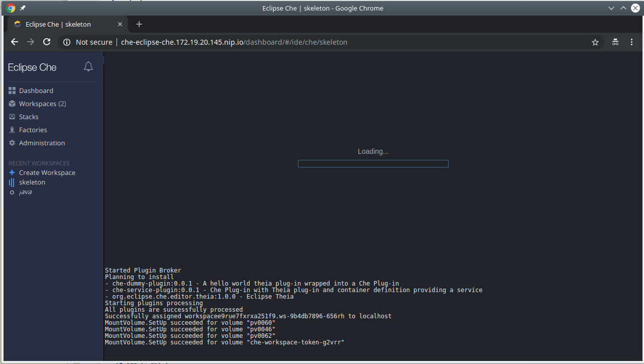This screenshot has width=644, height=364.
Task: Click the browser forward arrow
Action: (x=31, y=42)
